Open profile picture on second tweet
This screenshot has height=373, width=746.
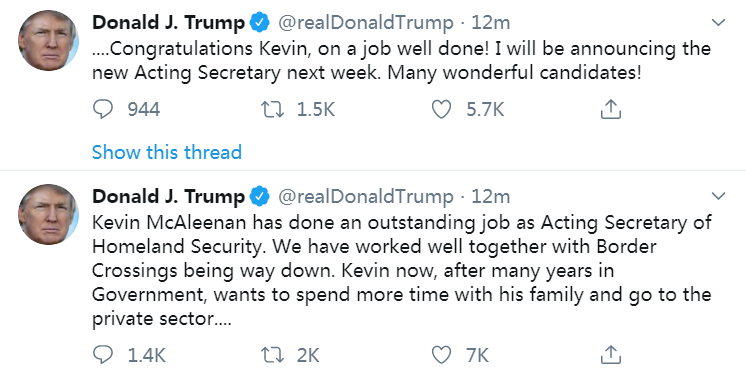point(49,215)
